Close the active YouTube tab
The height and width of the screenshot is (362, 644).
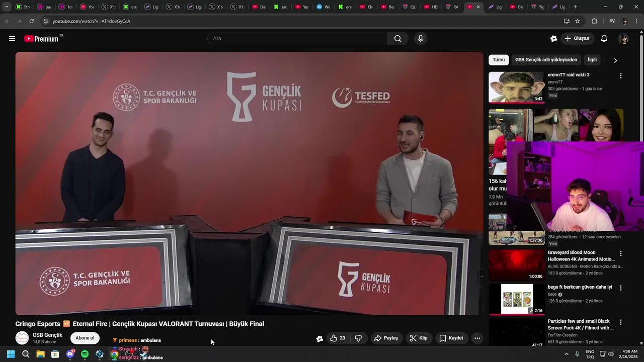pyautogui.click(x=478, y=7)
